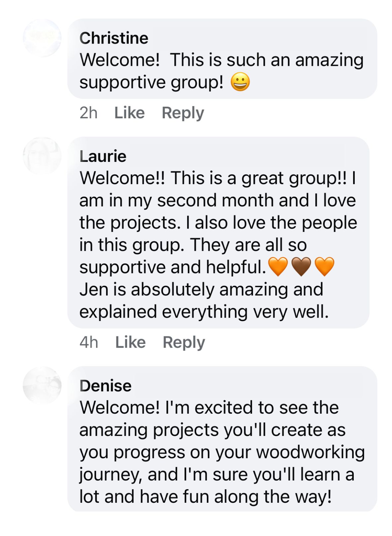This screenshot has height=536, width=392.
Task: Reply to Christine's comment
Action: 183,113
